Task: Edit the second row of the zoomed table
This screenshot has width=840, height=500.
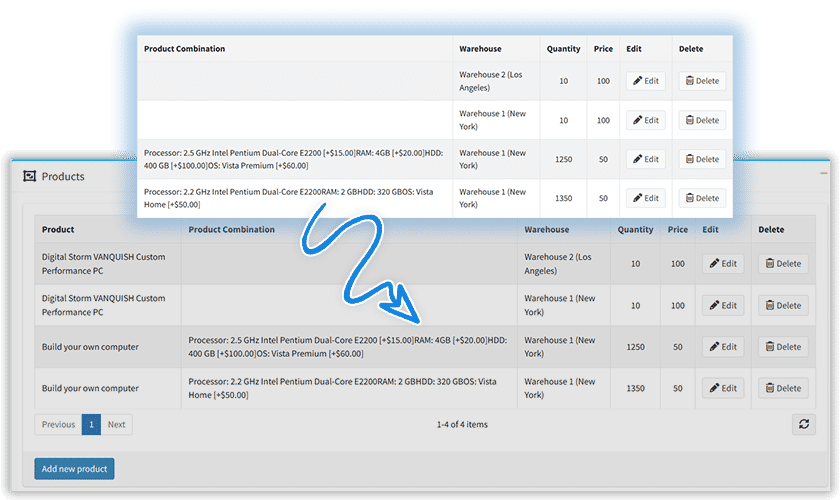Action: (646, 120)
